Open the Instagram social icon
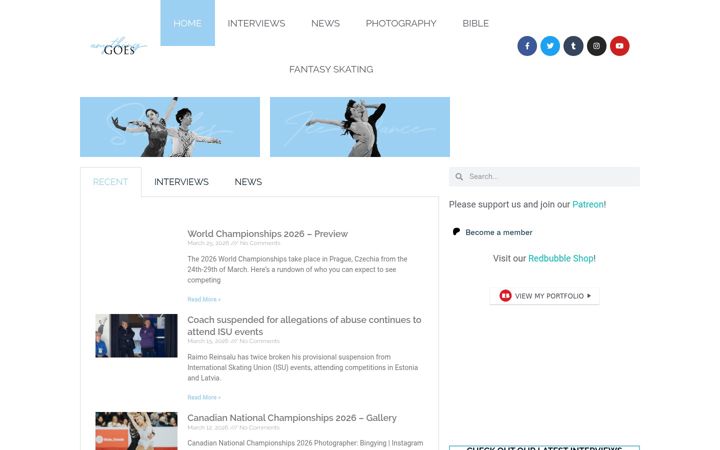720x450 pixels. click(x=596, y=46)
